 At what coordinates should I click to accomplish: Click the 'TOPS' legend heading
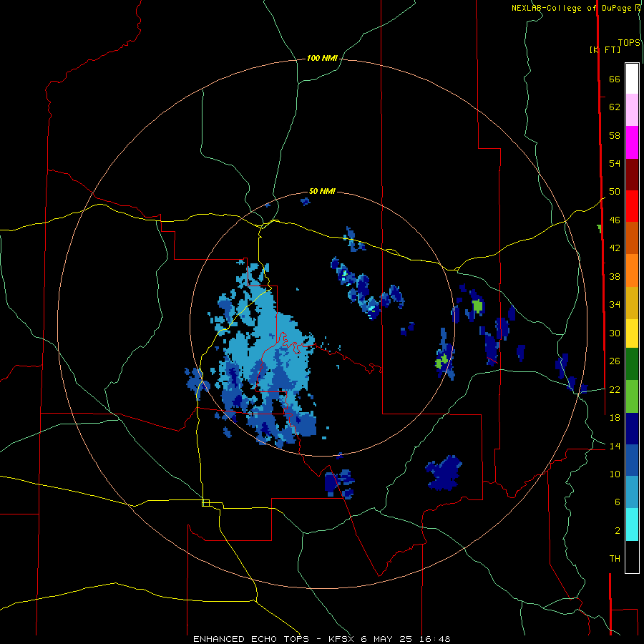tap(629, 42)
